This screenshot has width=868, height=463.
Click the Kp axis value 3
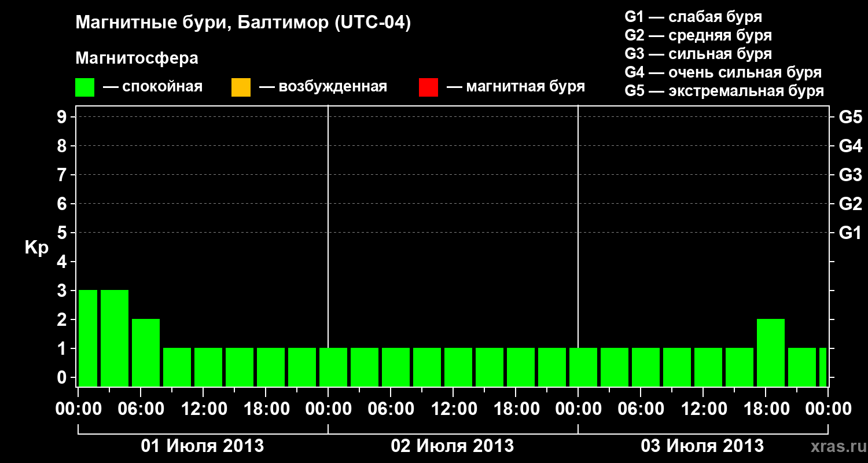63,291
